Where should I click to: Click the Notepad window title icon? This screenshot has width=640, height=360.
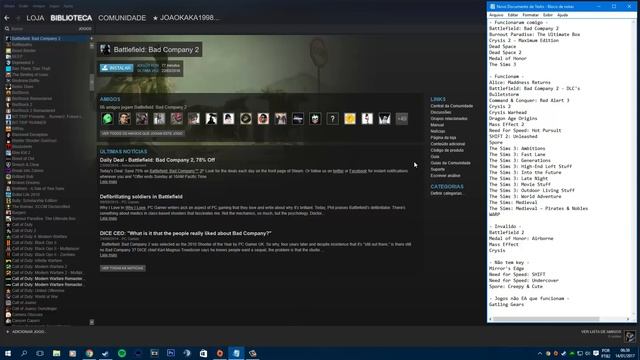[x=492, y=7]
